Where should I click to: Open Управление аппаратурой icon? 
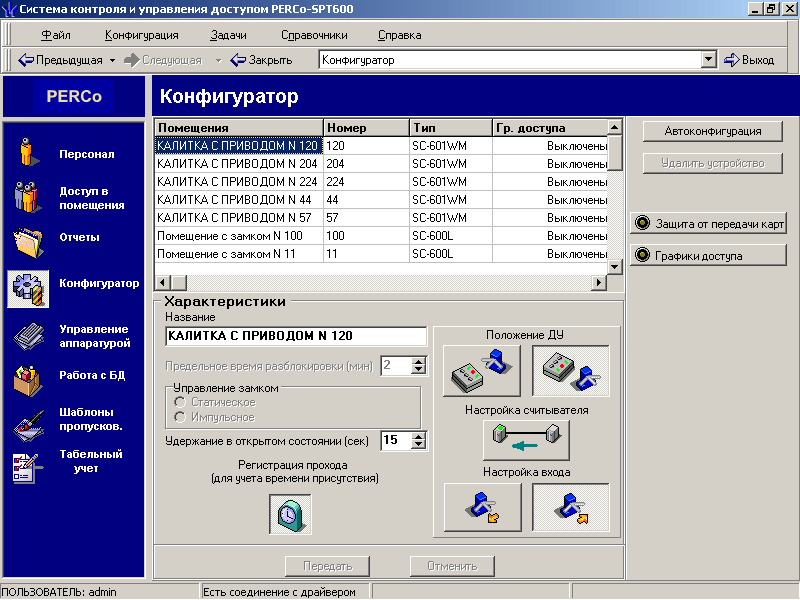29,336
